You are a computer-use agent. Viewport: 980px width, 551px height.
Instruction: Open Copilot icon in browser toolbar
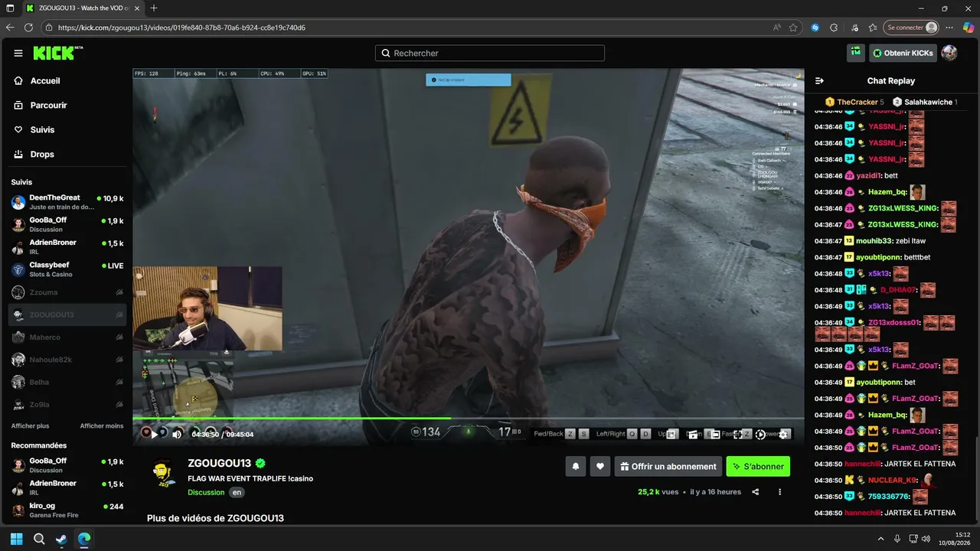969,28
